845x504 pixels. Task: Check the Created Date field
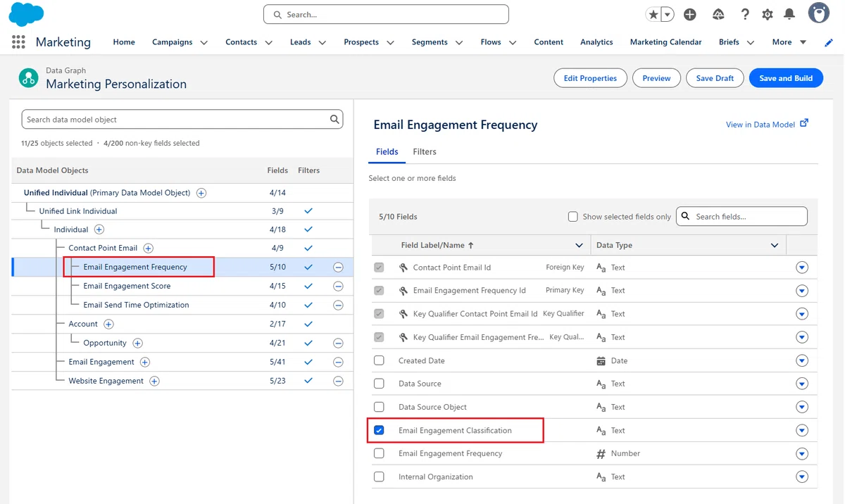(x=379, y=360)
